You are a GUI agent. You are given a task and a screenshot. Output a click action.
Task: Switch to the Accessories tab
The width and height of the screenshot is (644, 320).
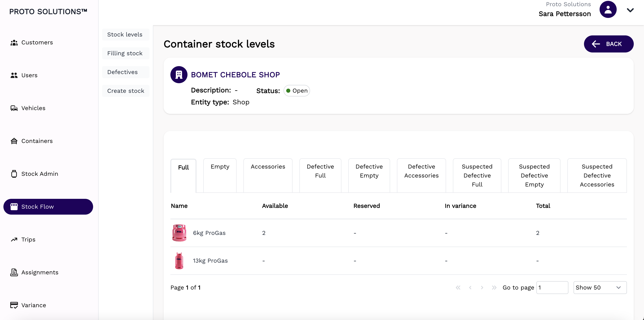268,175
